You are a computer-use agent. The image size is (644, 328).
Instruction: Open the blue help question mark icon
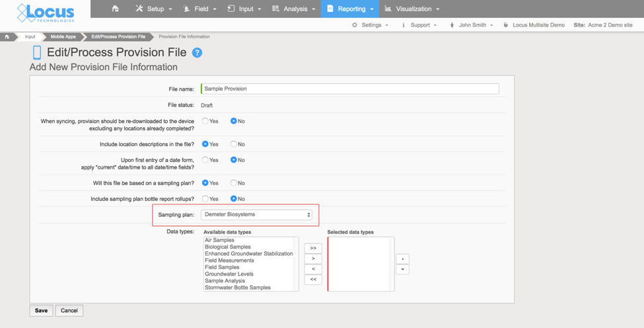point(197,53)
